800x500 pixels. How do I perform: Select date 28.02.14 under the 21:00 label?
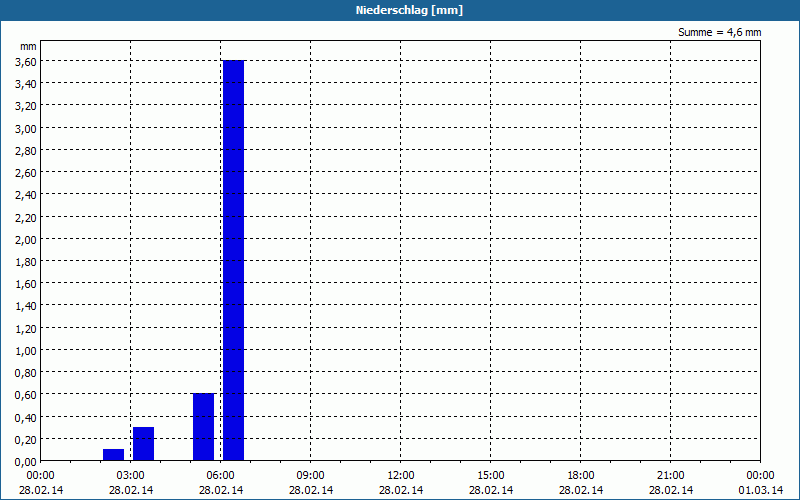point(670,490)
